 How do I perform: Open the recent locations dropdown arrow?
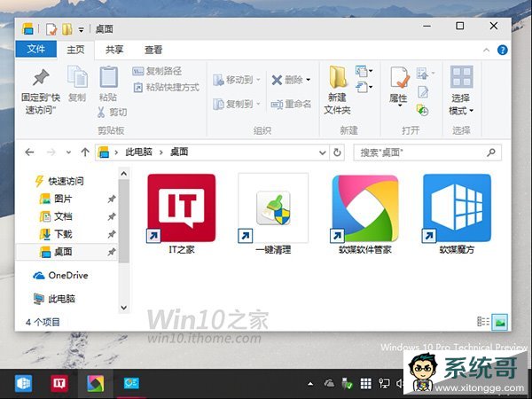point(68,153)
